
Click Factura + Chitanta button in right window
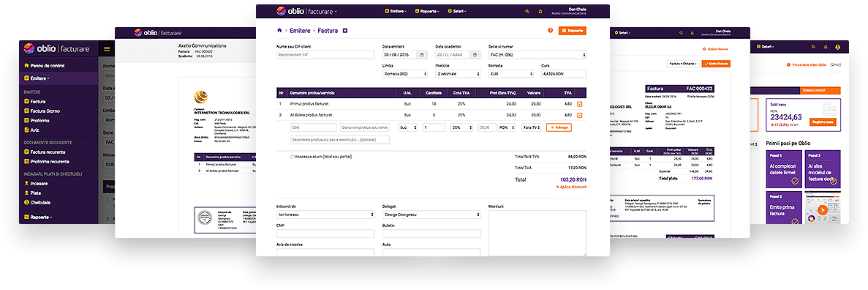[x=682, y=64]
